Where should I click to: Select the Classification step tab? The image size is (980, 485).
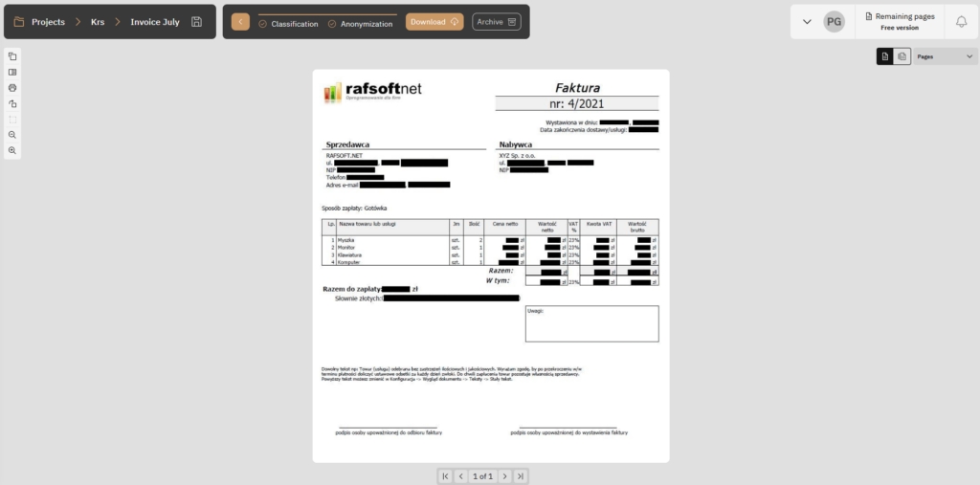288,23
